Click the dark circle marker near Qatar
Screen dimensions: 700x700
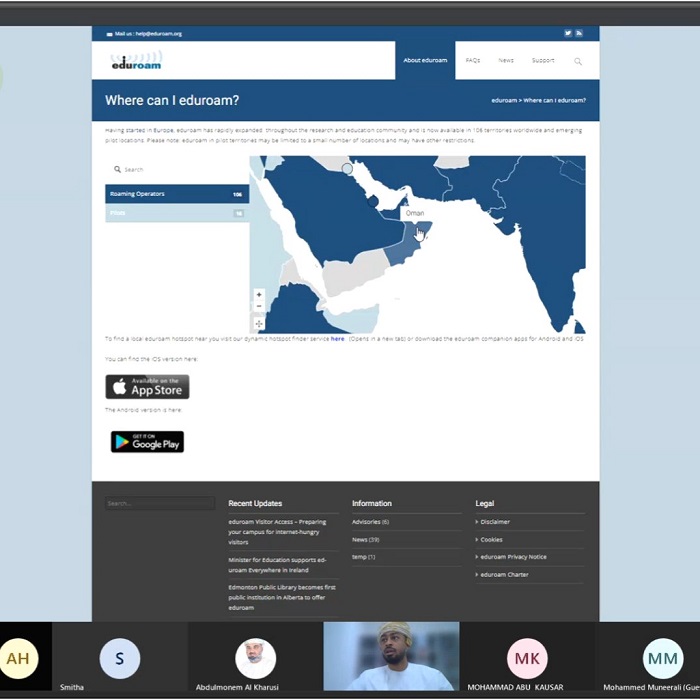coord(372,202)
